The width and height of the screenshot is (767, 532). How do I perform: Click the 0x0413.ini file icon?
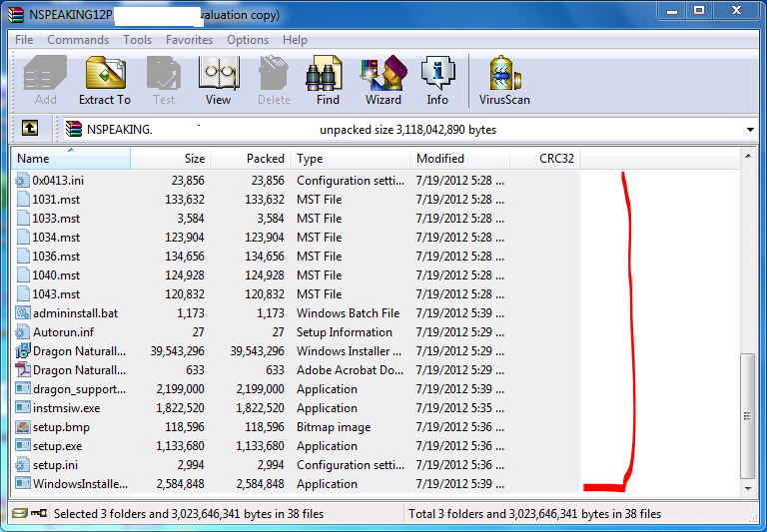[x=23, y=181]
